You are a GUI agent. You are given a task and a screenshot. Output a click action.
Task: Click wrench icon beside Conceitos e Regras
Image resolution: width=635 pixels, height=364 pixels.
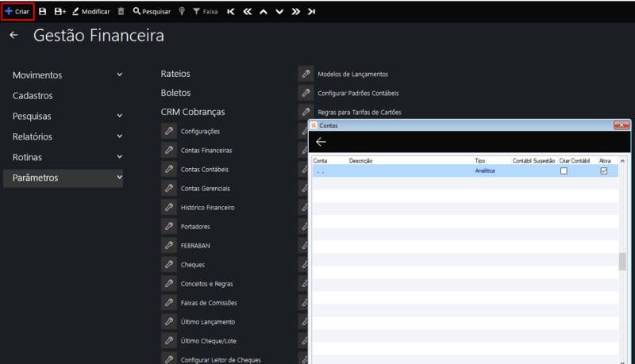click(x=169, y=283)
